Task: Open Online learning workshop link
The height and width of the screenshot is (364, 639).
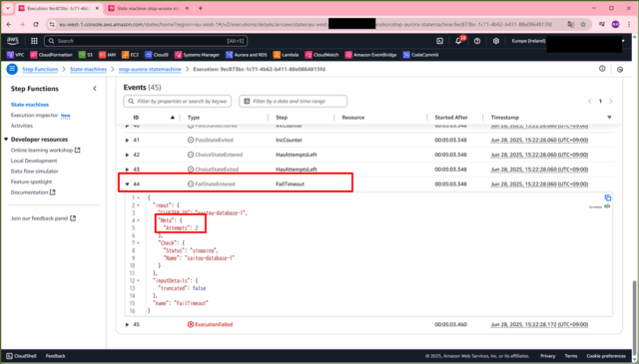Action: click(x=45, y=151)
